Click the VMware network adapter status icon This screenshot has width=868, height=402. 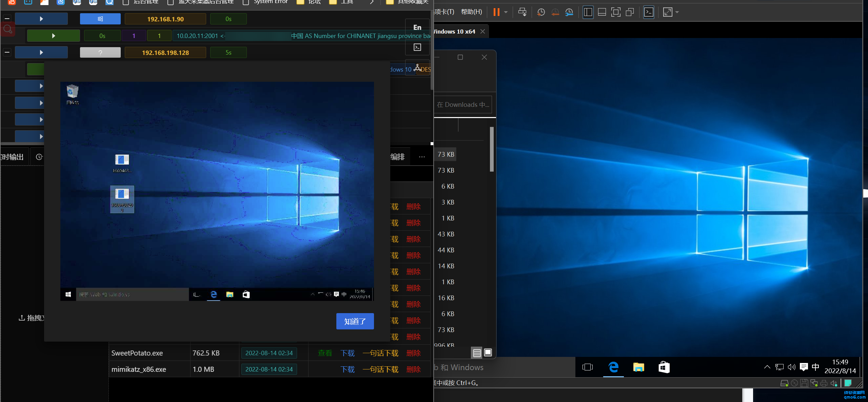(x=814, y=383)
